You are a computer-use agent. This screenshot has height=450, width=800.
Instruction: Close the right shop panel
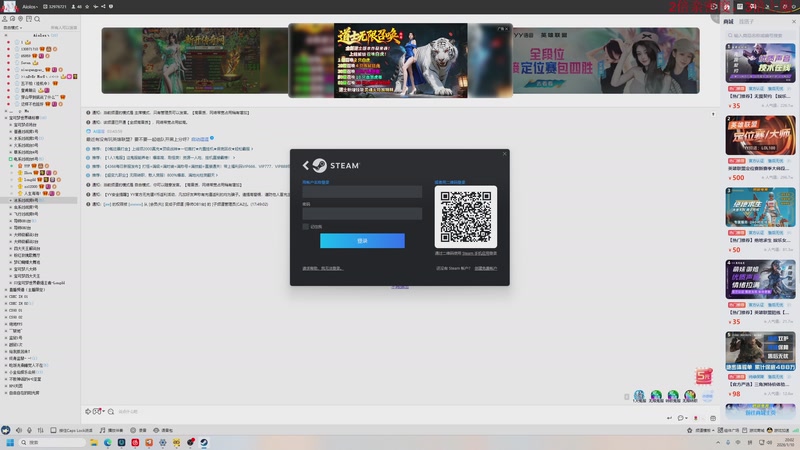794,21
